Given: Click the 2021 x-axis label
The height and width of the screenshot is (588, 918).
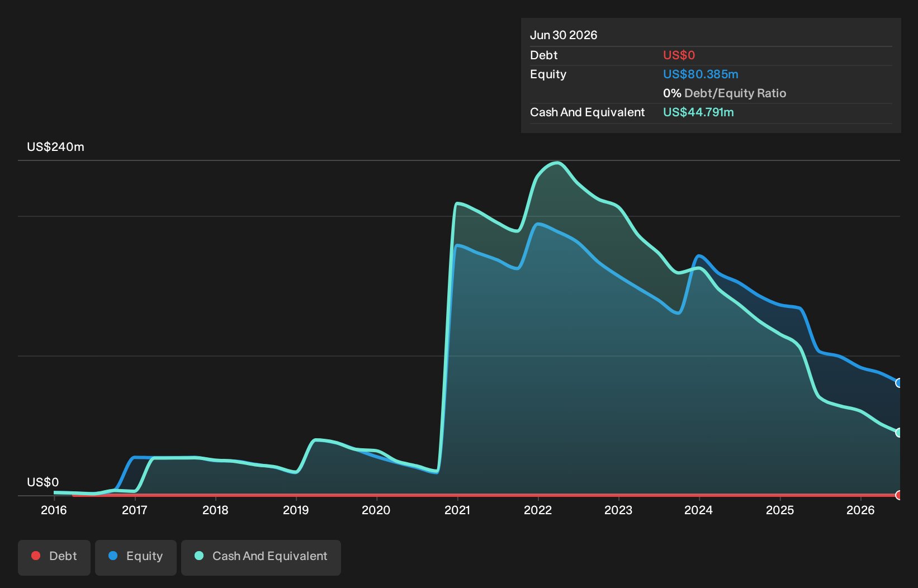Looking at the screenshot, I should pyautogui.click(x=457, y=510).
